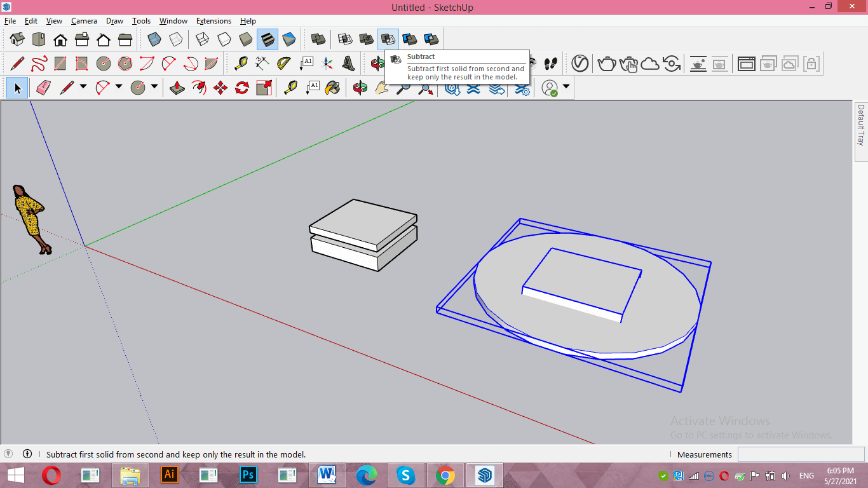Open the Camera menu
This screenshot has width=868, height=488.
pos(84,21)
